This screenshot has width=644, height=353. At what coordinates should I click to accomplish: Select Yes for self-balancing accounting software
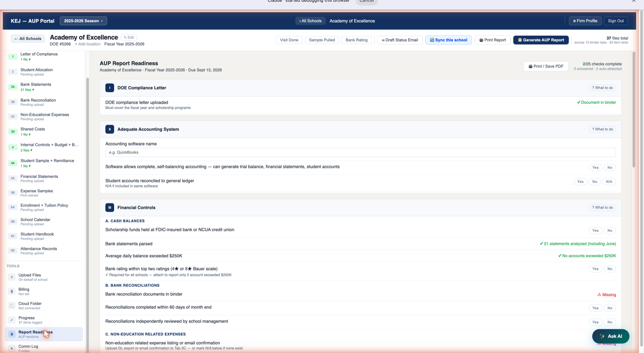(x=595, y=168)
